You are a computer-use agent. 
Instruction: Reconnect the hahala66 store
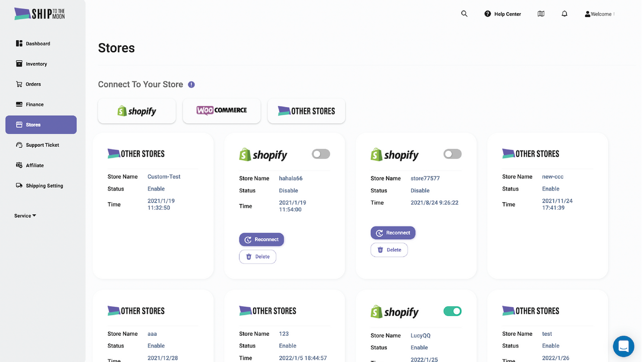pyautogui.click(x=261, y=239)
